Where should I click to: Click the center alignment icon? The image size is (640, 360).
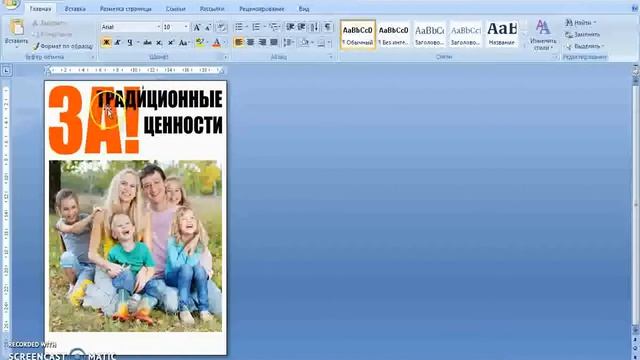tap(251, 42)
